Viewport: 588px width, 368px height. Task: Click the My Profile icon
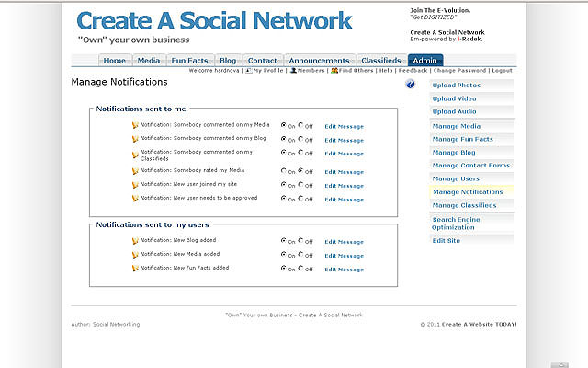coord(250,70)
